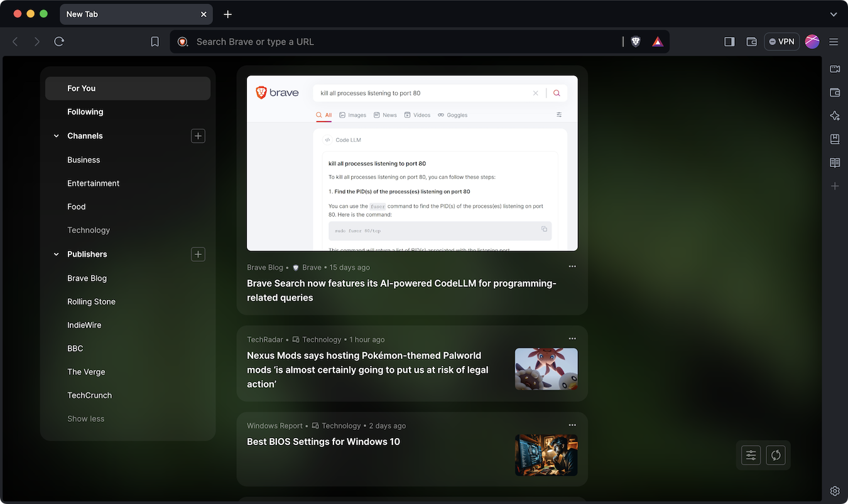Close the New Tab tab
The height and width of the screenshot is (504, 848).
[204, 14]
